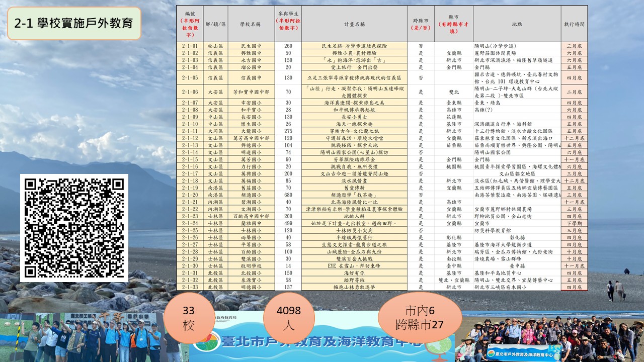
Task: Select the '2-1 學校實施戶外教育' title box
Action: click(74, 23)
